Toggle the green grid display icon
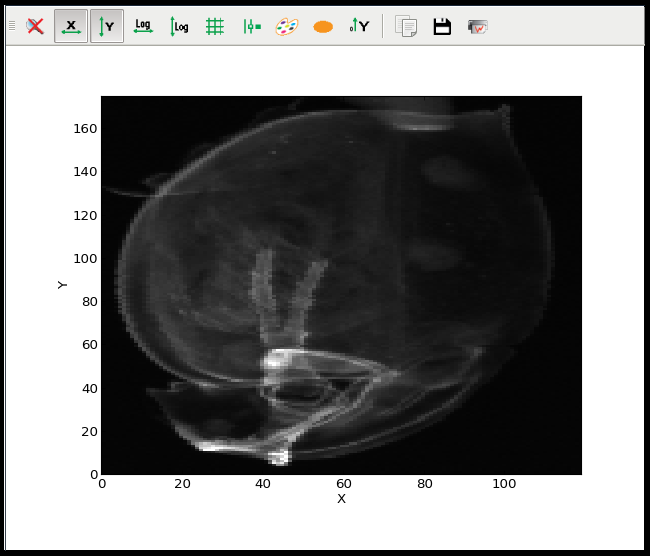 215,26
